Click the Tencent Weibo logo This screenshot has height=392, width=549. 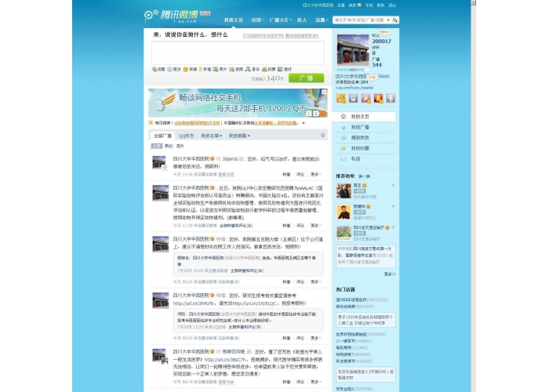point(171,16)
